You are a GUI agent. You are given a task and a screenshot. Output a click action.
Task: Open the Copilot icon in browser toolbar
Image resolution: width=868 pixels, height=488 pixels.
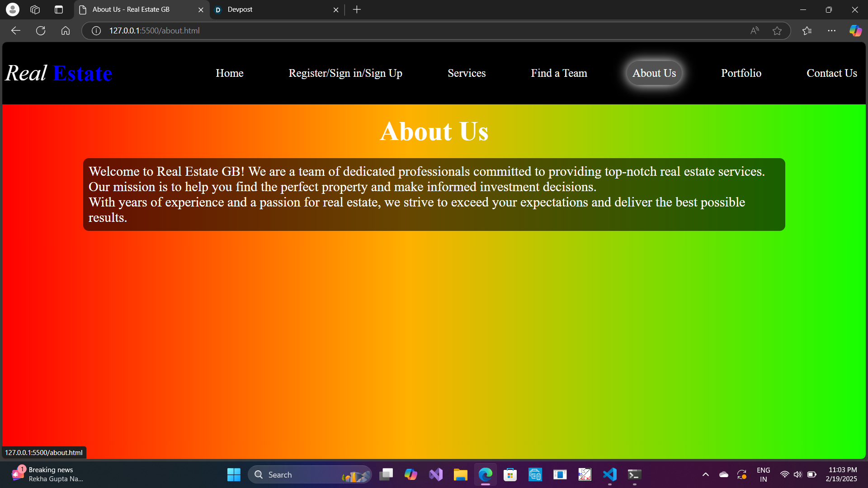pos(855,31)
